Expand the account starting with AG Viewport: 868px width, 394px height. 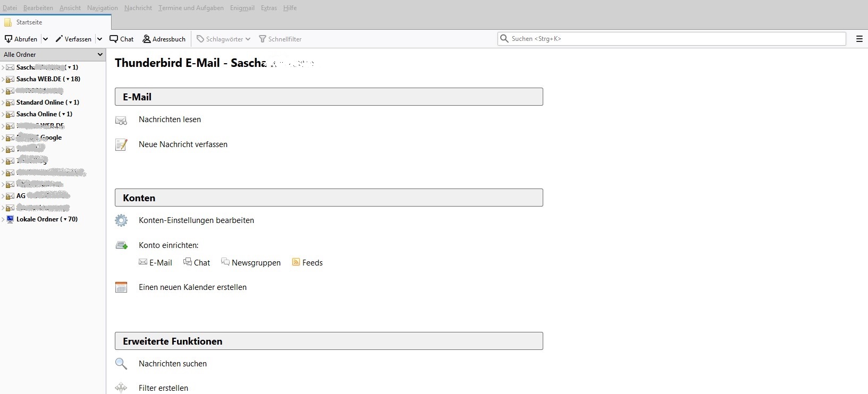coord(3,196)
